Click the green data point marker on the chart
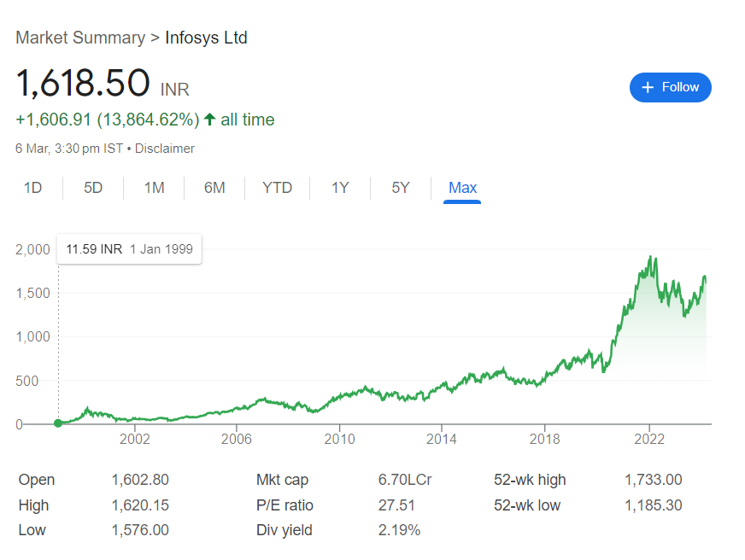Screen dimensions: 745x560 tap(57, 422)
